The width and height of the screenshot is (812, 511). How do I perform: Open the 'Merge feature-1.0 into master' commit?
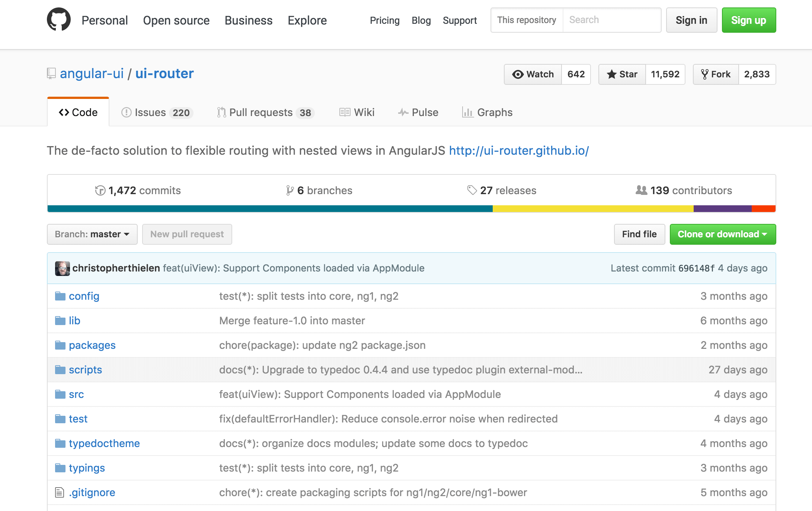(x=292, y=321)
